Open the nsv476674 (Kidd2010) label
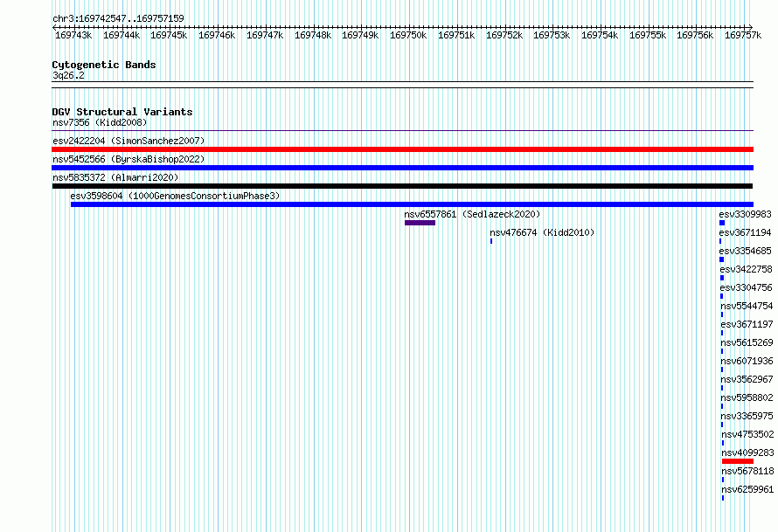This screenshot has height=532, width=778. (x=542, y=232)
